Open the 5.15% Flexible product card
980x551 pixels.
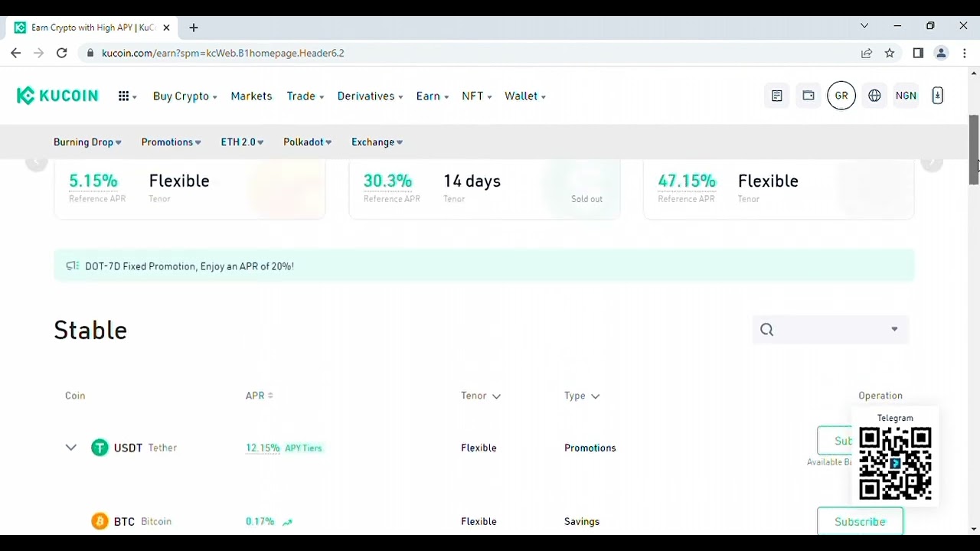(x=190, y=190)
